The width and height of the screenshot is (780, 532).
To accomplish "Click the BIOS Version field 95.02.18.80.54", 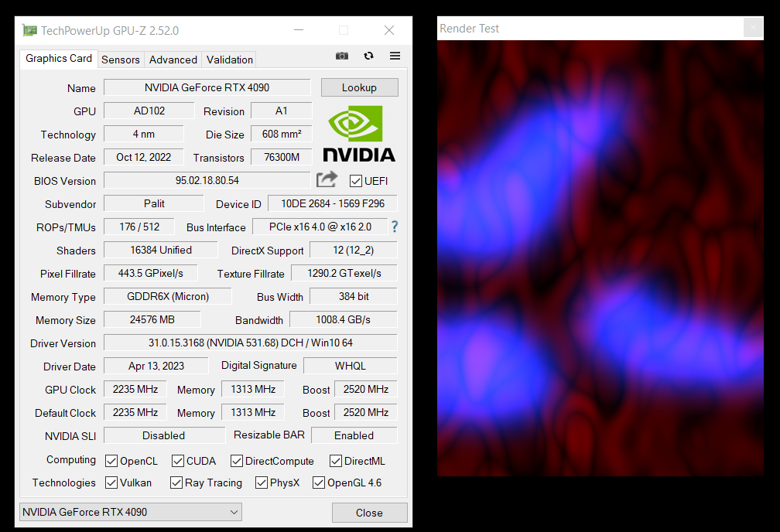I will (207, 180).
